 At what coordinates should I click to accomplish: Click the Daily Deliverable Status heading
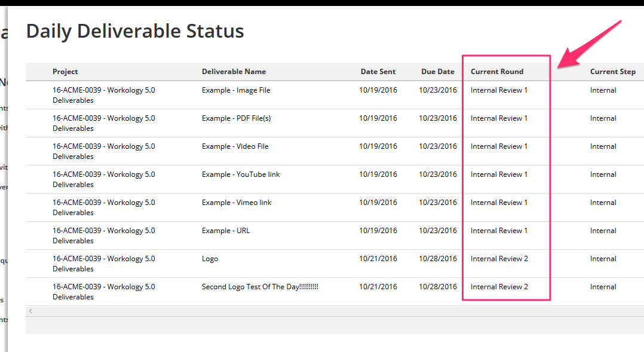135,31
